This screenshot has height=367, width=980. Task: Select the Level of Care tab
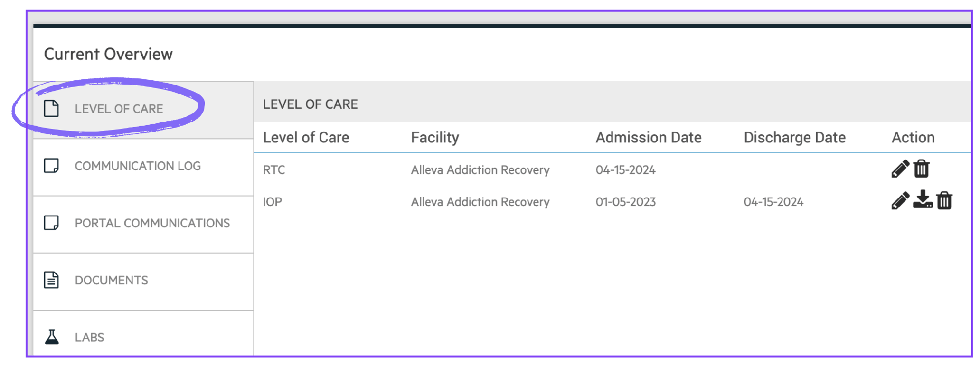(119, 108)
